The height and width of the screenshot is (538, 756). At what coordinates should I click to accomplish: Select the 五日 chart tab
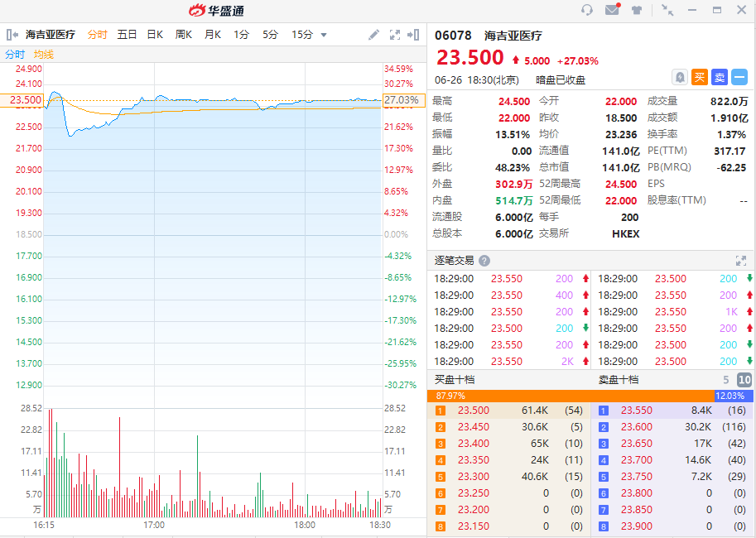(x=127, y=35)
